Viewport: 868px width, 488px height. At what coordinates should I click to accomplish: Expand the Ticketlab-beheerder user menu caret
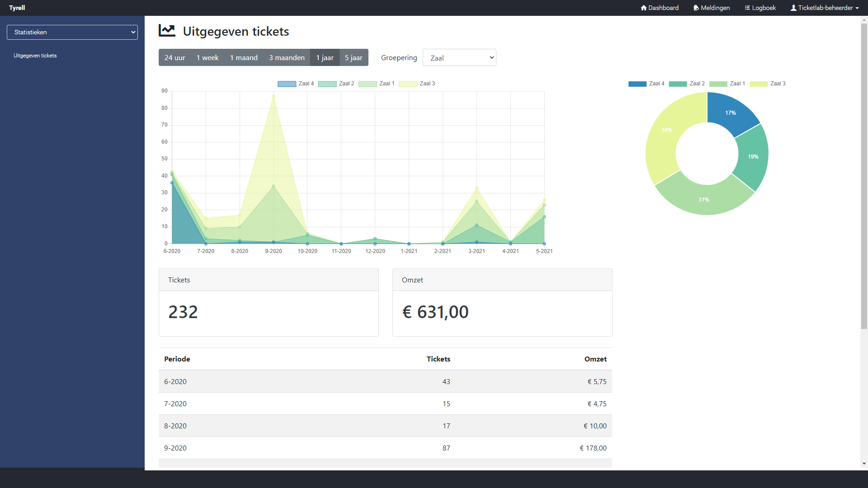click(x=857, y=8)
